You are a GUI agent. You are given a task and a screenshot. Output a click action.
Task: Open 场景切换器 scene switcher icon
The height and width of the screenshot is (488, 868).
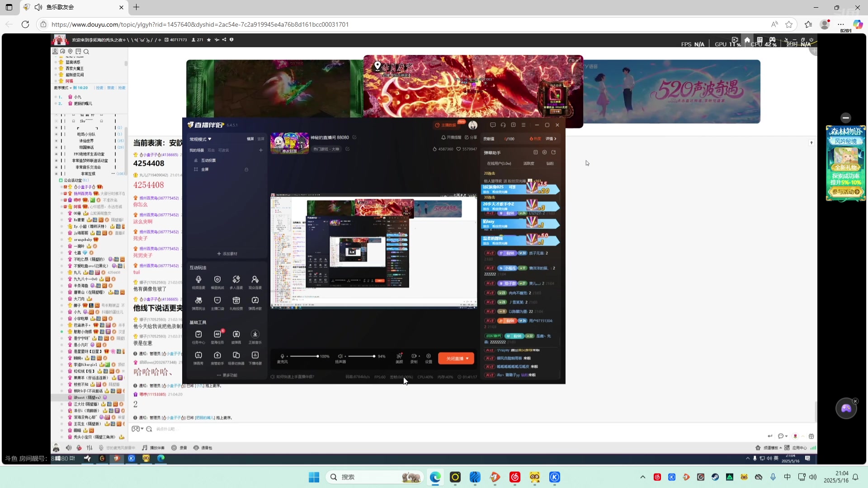[x=236, y=355]
